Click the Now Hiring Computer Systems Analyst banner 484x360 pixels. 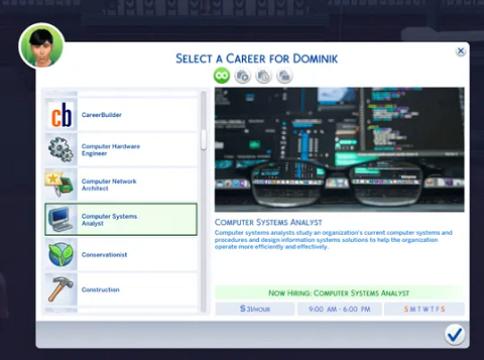point(339,293)
